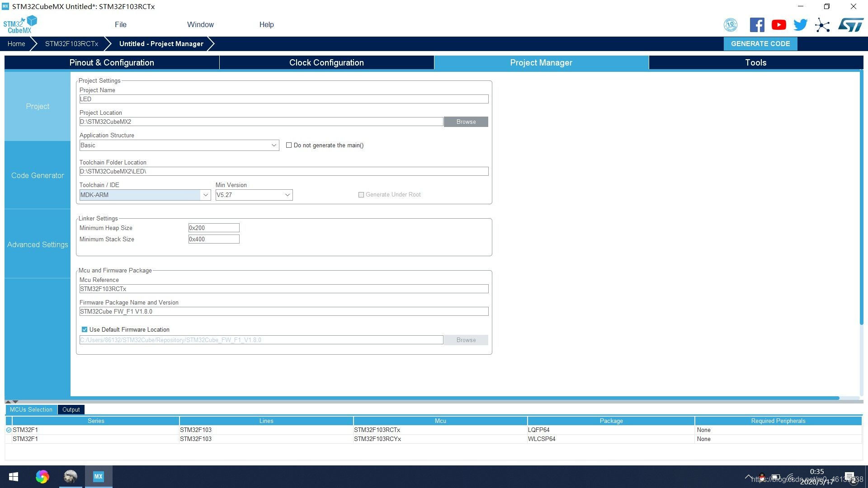Click the STM32CubeMX logo icon
The width and height of the screenshot is (868, 488).
pos(20,24)
